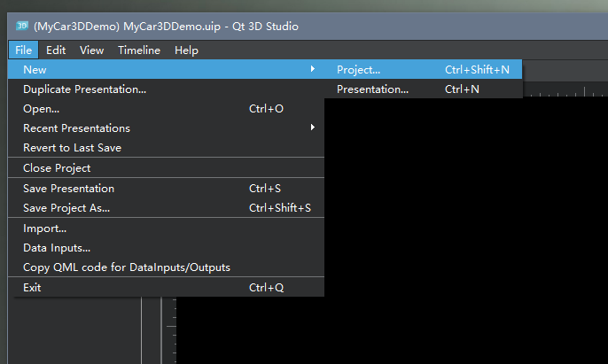This screenshot has height=364, width=608.
Task: Select the New submenu entry
Action: pos(166,69)
